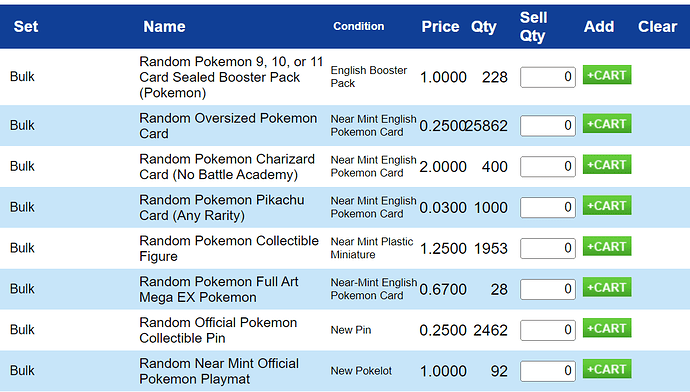
Task: Select sell quantity field for Booster Pack
Action: click(547, 77)
